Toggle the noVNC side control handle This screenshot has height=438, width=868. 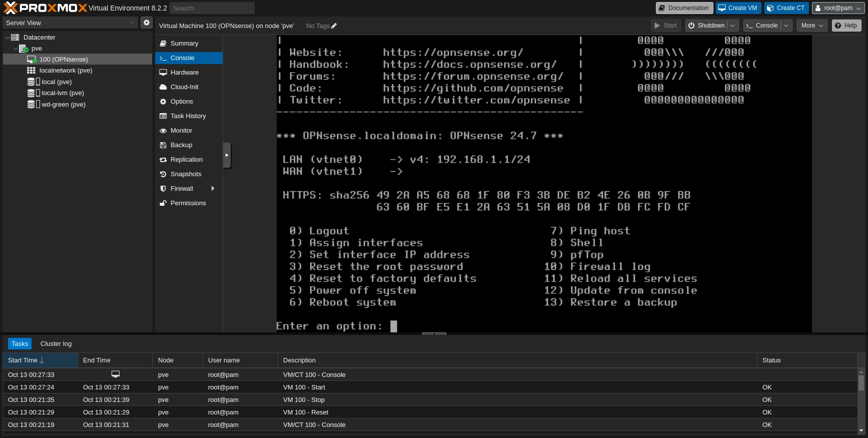227,155
